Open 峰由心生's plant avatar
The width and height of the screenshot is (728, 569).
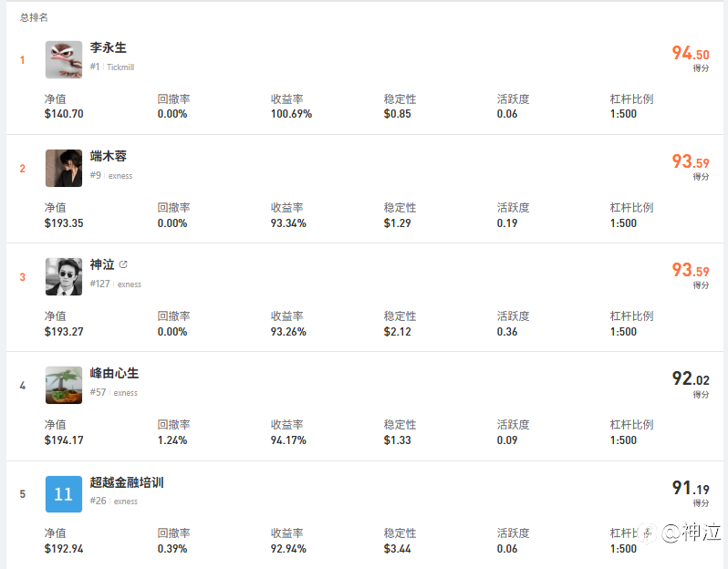[x=64, y=385]
